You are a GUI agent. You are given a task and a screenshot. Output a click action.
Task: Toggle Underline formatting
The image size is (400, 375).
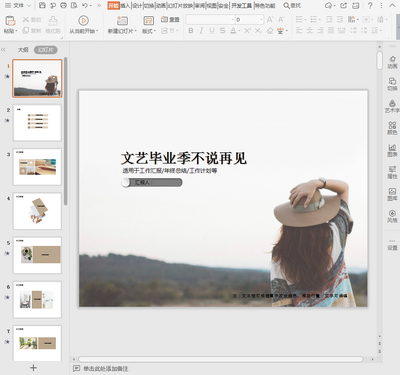coord(212,31)
